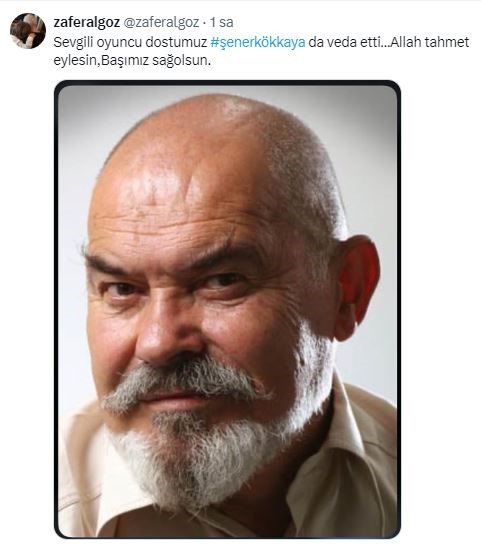Screen dimensions: 500x552
Task: Click the tweet text "Sevgili oyuncu dostumuz"
Action: (x=130, y=43)
